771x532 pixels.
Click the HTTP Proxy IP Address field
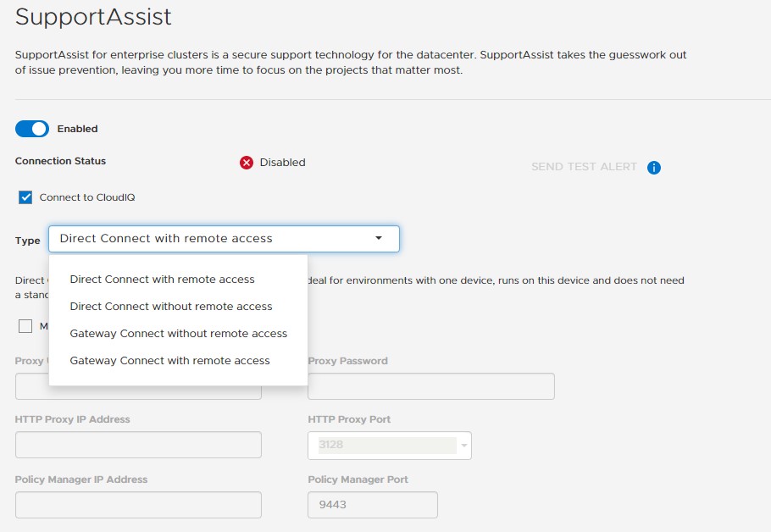click(x=138, y=445)
